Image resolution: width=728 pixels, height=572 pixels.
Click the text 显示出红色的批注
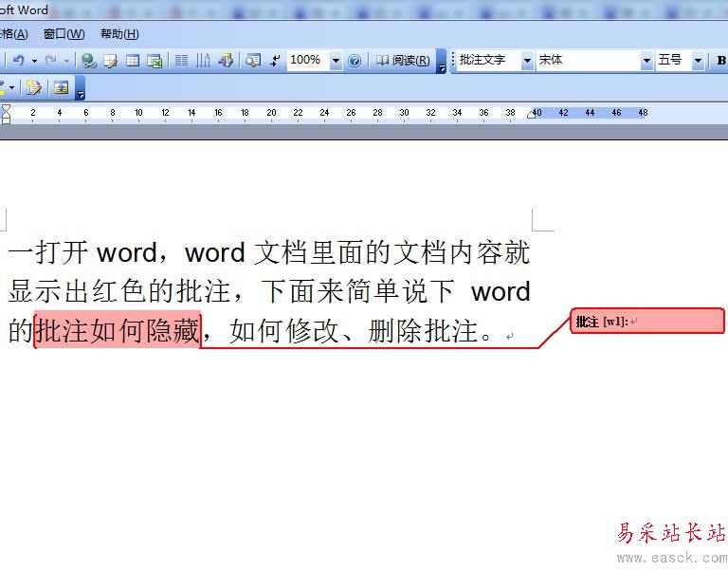pyautogui.click(x=119, y=291)
